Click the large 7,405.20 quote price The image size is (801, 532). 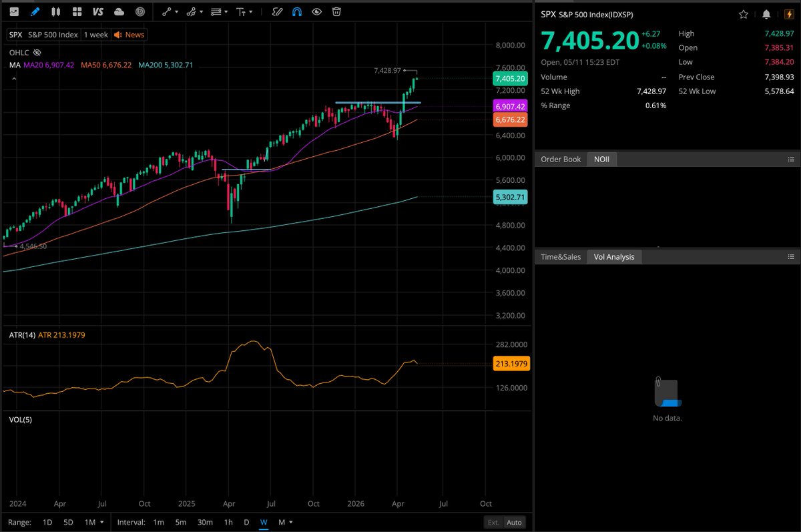click(x=589, y=41)
